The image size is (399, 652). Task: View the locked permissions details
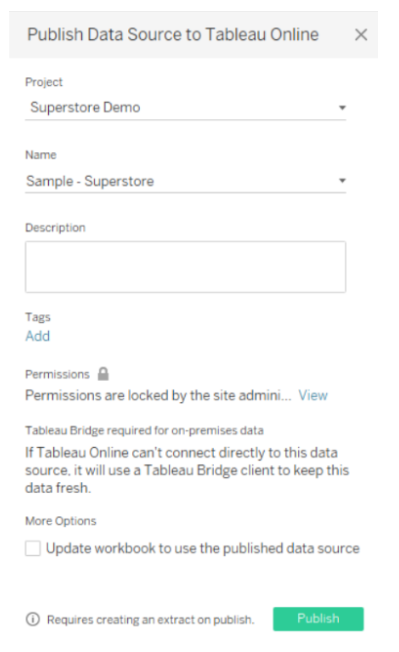tap(313, 395)
